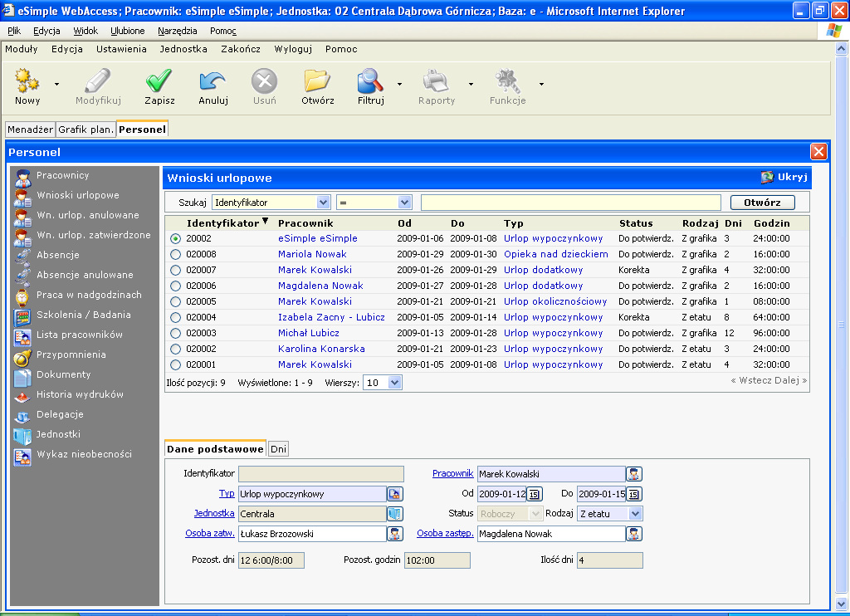Image resolution: width=850 pixels, height=616 pixels.
Task: Click the Nowy toolbar icon
Action: point(27,81)
